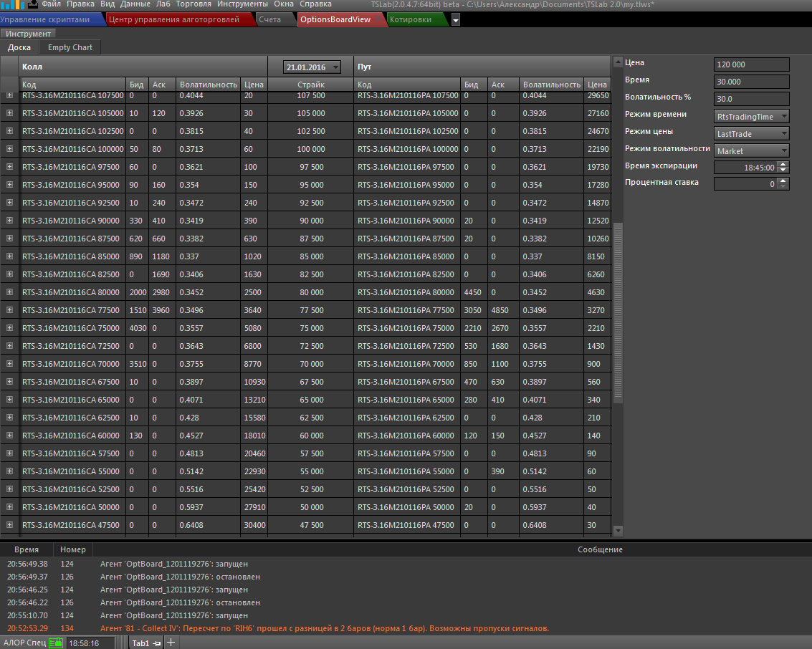
Task: Click the Время input field with 30.000
Action: [x=751, y=81]
